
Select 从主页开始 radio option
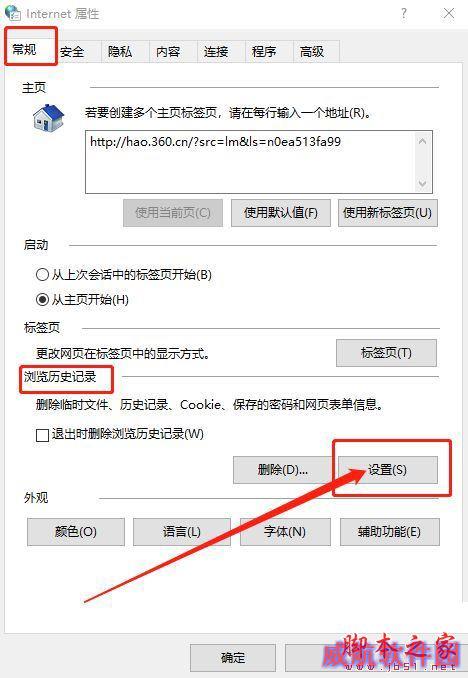tap(42, 299)
